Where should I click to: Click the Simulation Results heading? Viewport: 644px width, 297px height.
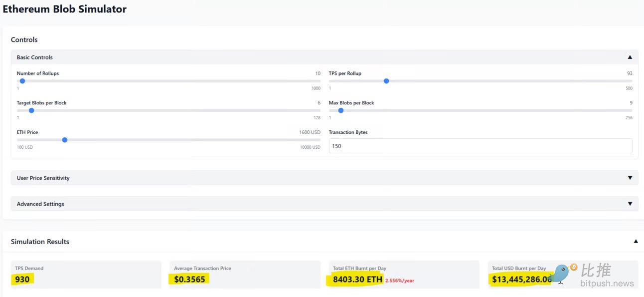tap(40, 242)
